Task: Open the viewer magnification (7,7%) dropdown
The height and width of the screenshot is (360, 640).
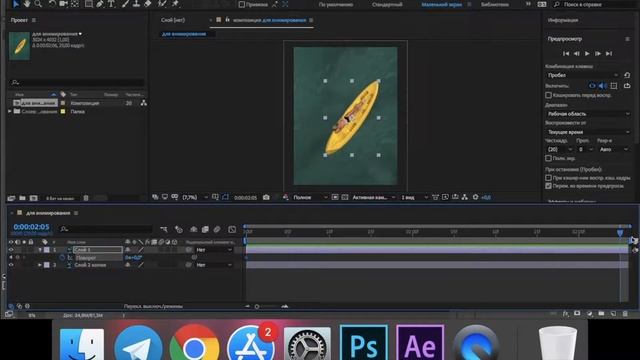Action: 195,197
